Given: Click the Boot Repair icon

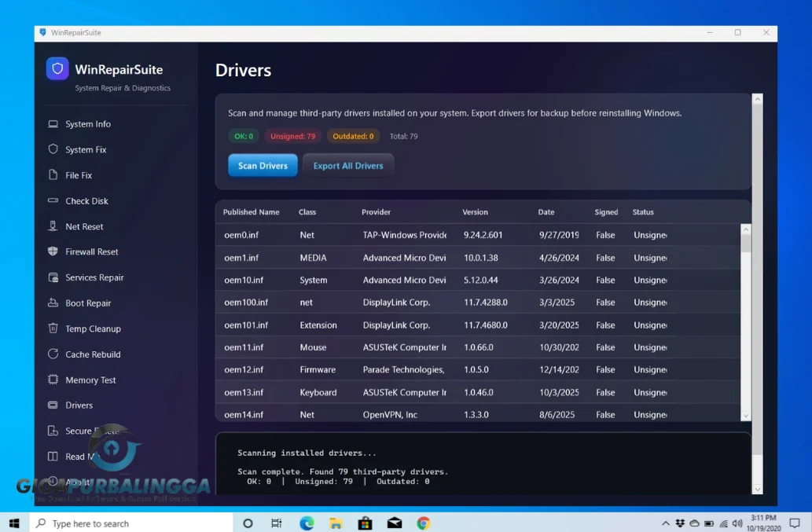Looking at the screenshot, I should pyautogui.click(x=53, y=303).
